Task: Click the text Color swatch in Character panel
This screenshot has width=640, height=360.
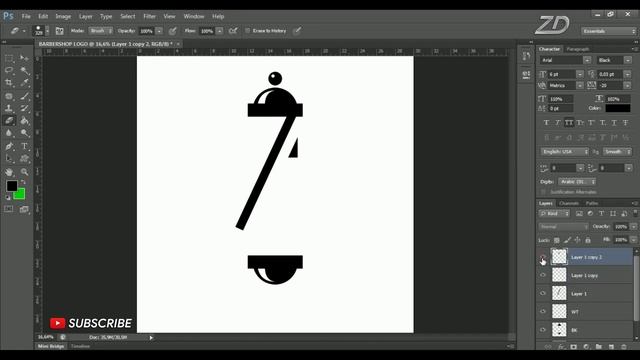Action: [618, 108]
